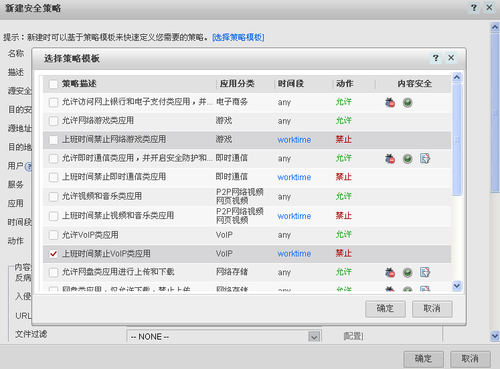500x369 pixels.
Task: Click 允许 action in 允许网络游戏类应用 row
Action: (x=344, y=121)
